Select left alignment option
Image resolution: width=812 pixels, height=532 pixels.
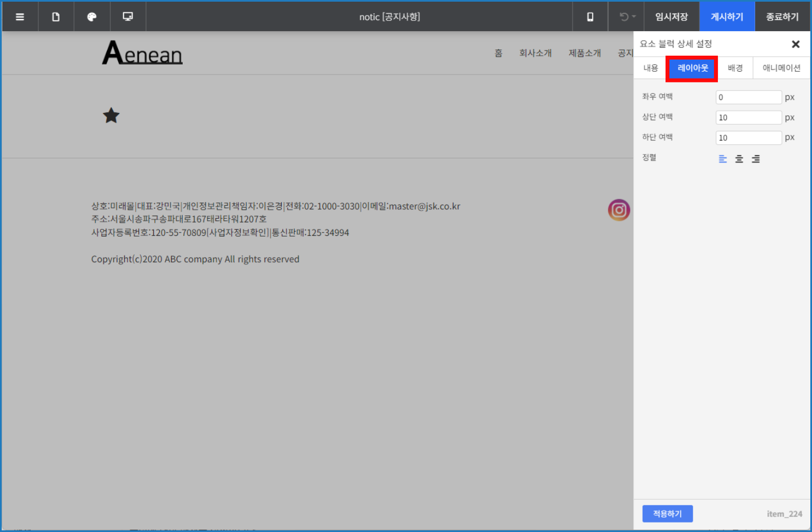tap(722, 159)
